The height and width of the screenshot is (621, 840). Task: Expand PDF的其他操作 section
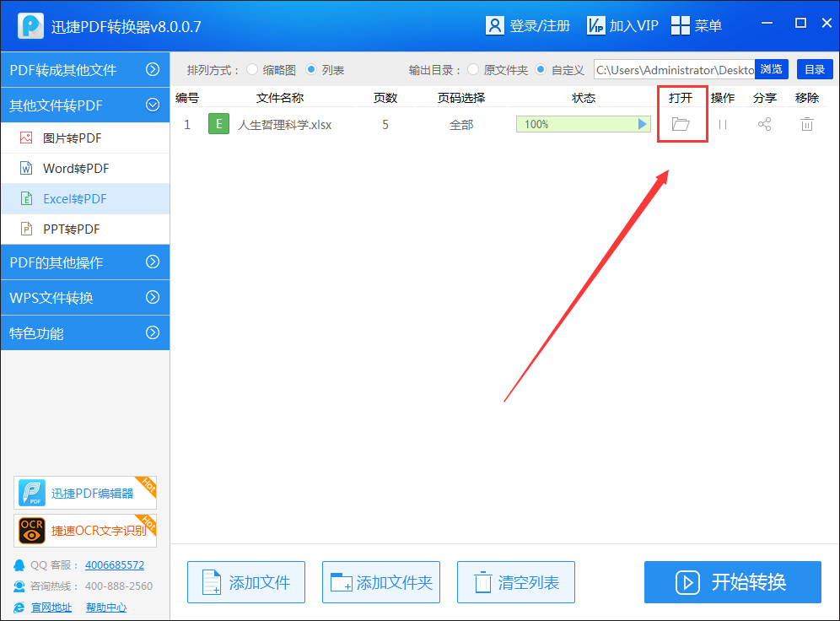(x=85, y=262)
